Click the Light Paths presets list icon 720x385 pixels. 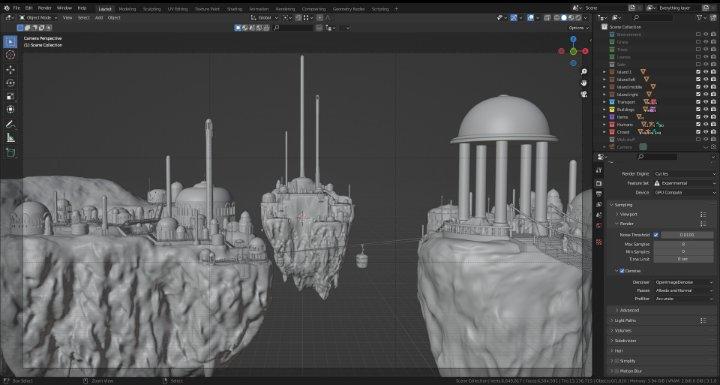[703, 320]
